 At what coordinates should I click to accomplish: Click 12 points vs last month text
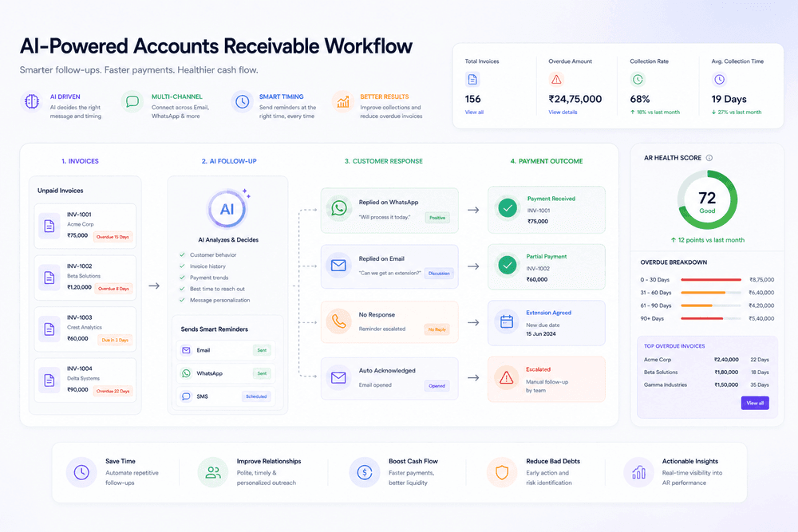[x=707, y=240]
